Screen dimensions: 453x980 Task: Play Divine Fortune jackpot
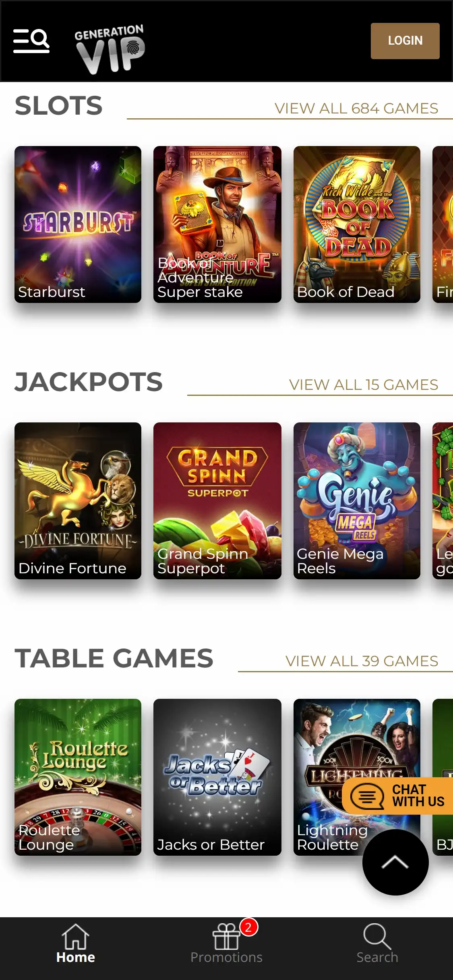pos(78,501)
